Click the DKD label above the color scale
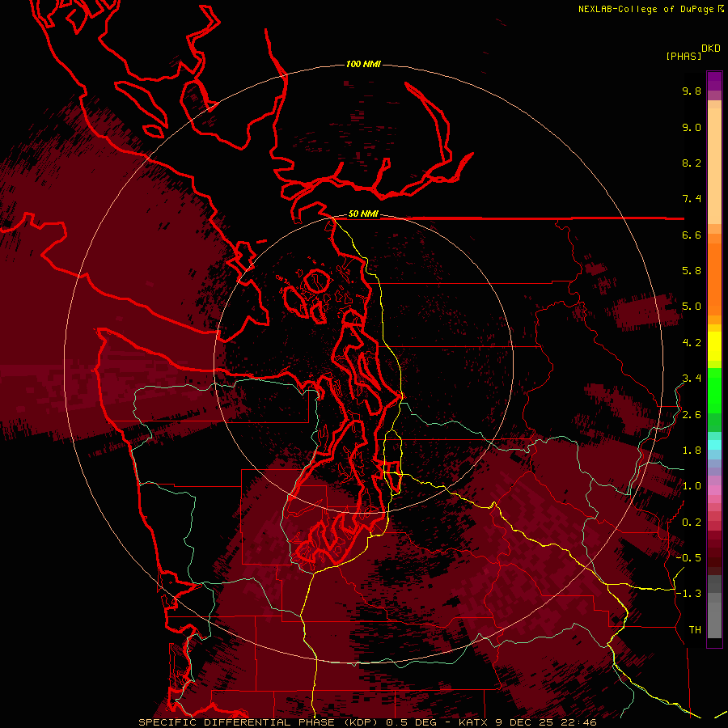Image resolution: width=728 pixels, height=728 pixels. coord(711,49)
